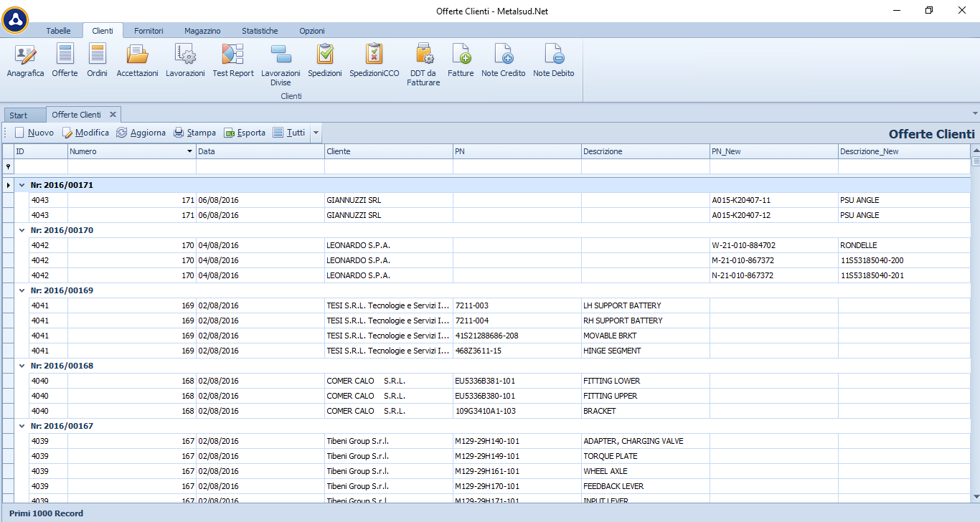Select the LH SUPPORT BATTERY cell
The width and height of the screenshot is (980, 522).
(x=646, y=305)
